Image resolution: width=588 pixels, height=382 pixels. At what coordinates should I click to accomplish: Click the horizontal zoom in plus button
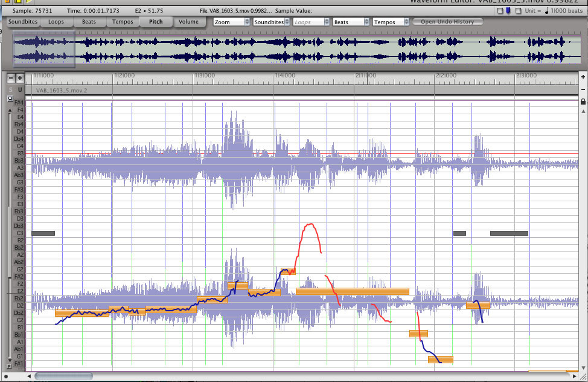click(20, 78)
